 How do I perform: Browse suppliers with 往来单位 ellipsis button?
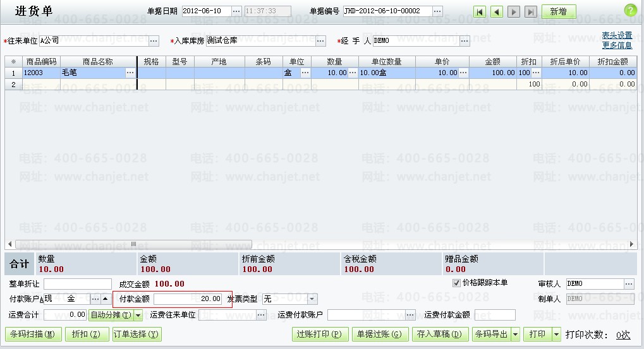tap(154, 41)
